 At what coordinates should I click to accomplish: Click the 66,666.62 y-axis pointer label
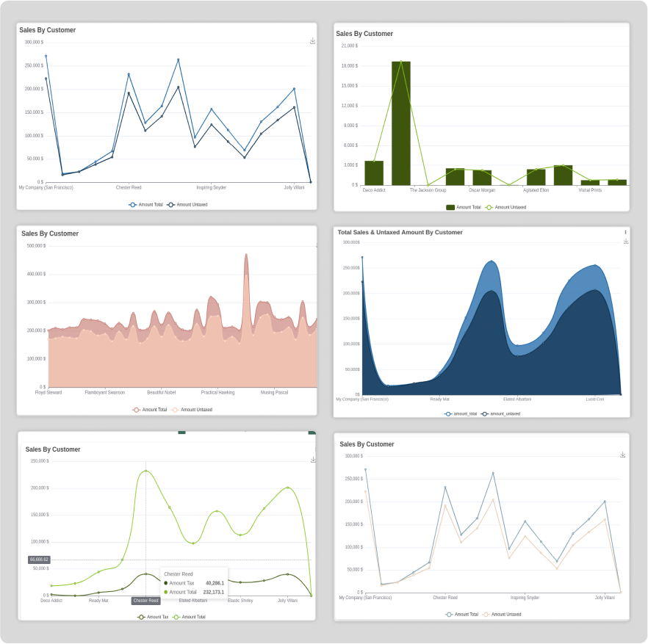pos(39,560)
